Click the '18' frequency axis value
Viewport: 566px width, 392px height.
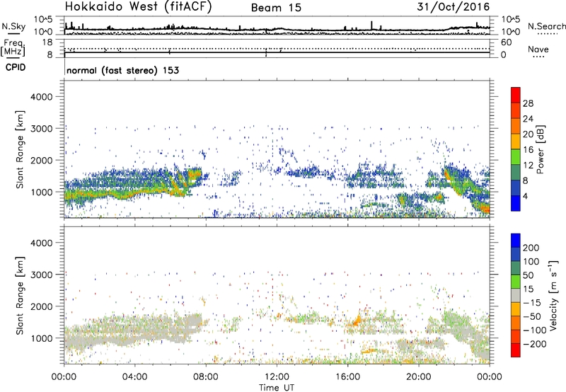click(x=48, y=42)
